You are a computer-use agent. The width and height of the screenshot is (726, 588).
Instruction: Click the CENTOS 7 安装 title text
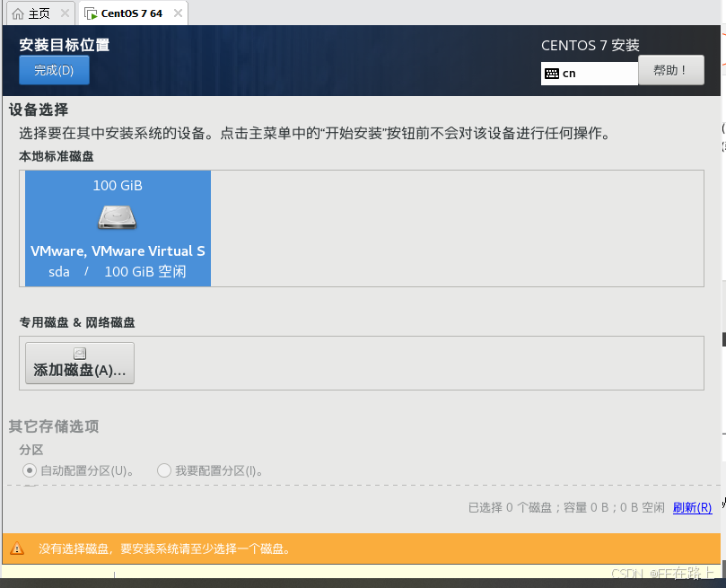point(590,46)
